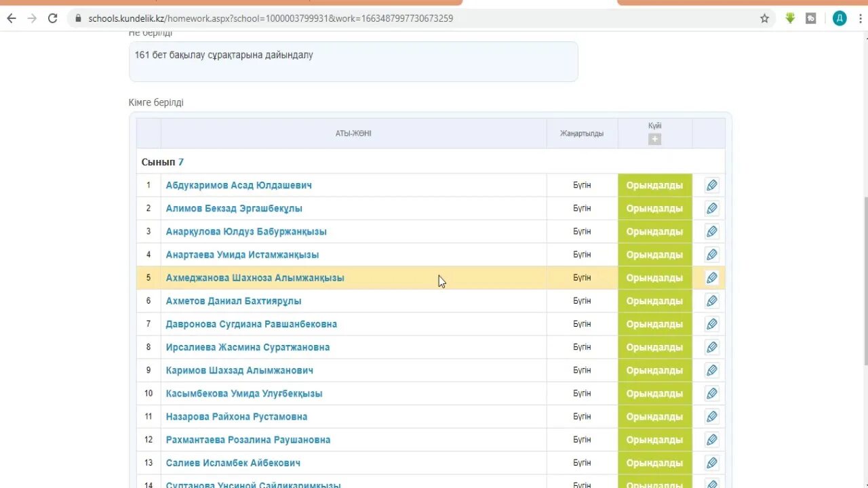Open student Ахметов Даниал Бахтиярұлы

tap(233, 300)
